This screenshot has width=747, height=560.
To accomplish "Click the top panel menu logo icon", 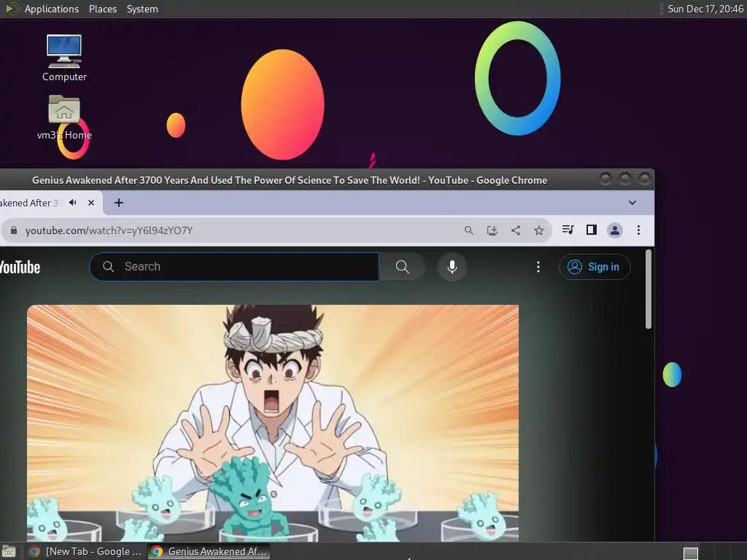I will point(12,9).
